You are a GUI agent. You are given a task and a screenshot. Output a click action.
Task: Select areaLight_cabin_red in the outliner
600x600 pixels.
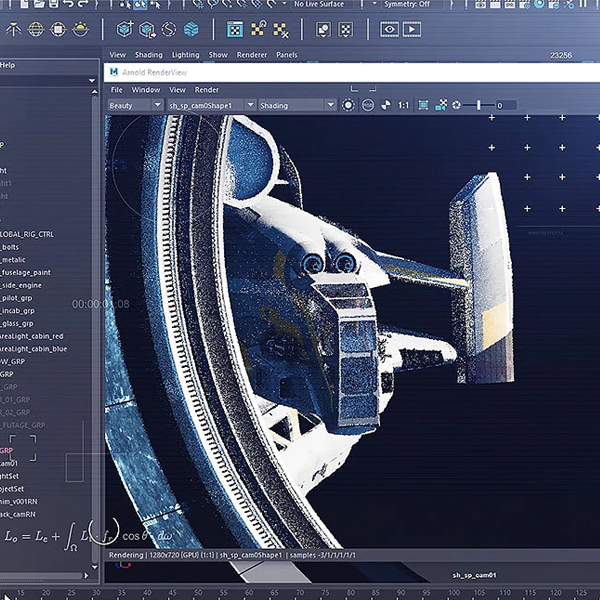(x=32, y=337)
